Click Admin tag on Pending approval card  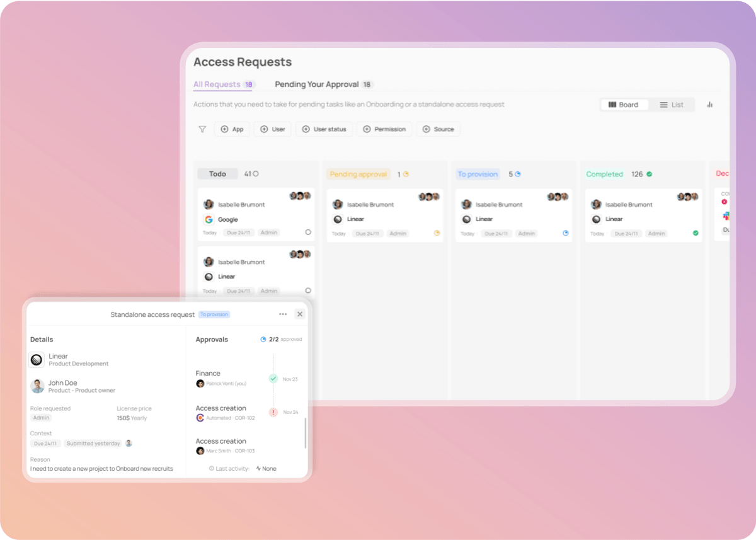(398, 234)
